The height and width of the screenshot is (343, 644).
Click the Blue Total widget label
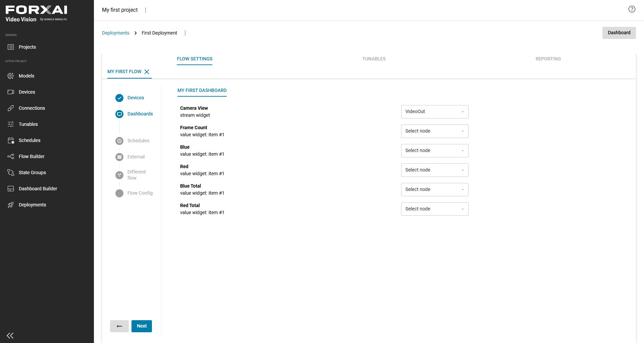(191, 186)
